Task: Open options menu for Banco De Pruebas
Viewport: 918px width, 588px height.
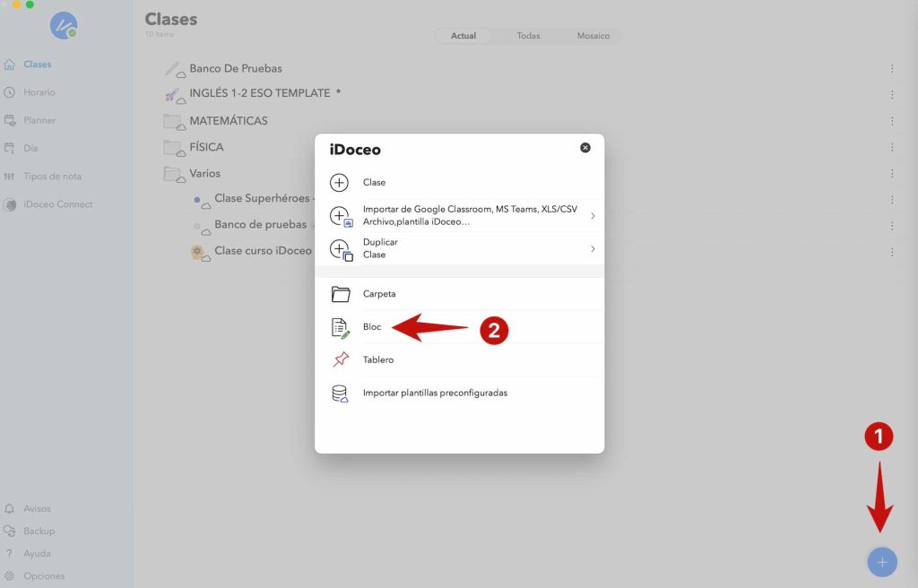Action: pos(892,69)
